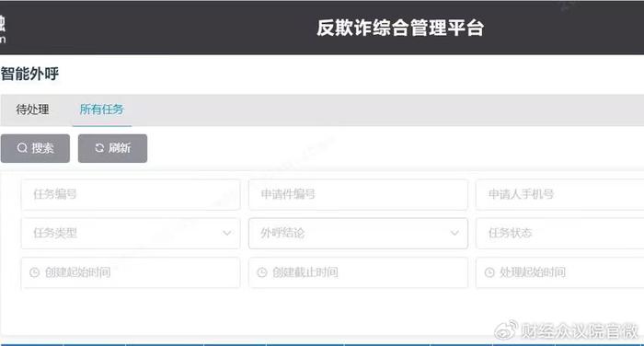This screenshot has width=644, height=346.
Task: Click the 智能外呼 page heading
Action: [x=29, y=74]
